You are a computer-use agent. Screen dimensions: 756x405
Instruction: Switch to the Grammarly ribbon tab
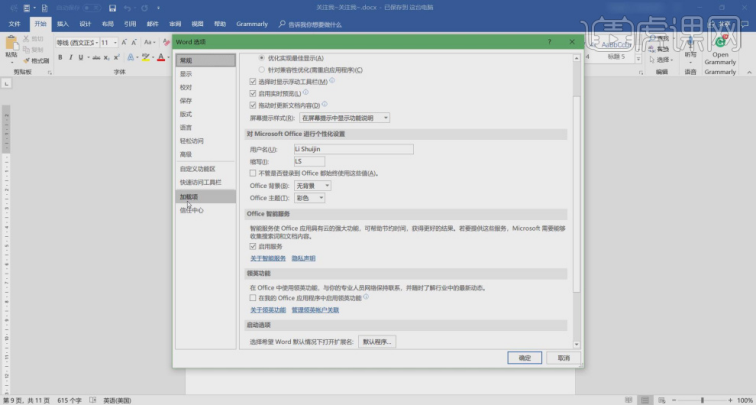[x=252, y=24]
